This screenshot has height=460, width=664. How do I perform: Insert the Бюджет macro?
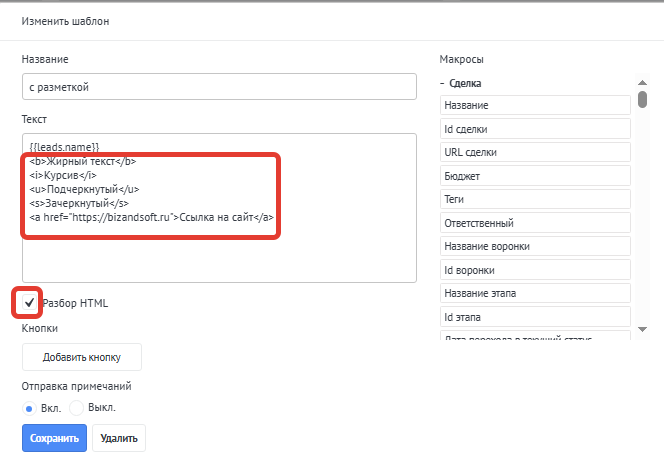(x=535, y=176)
